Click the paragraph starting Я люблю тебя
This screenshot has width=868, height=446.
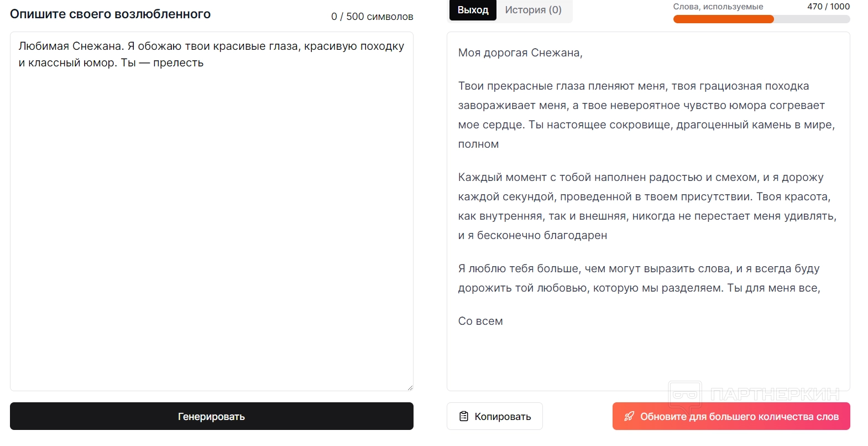(639, 278)
